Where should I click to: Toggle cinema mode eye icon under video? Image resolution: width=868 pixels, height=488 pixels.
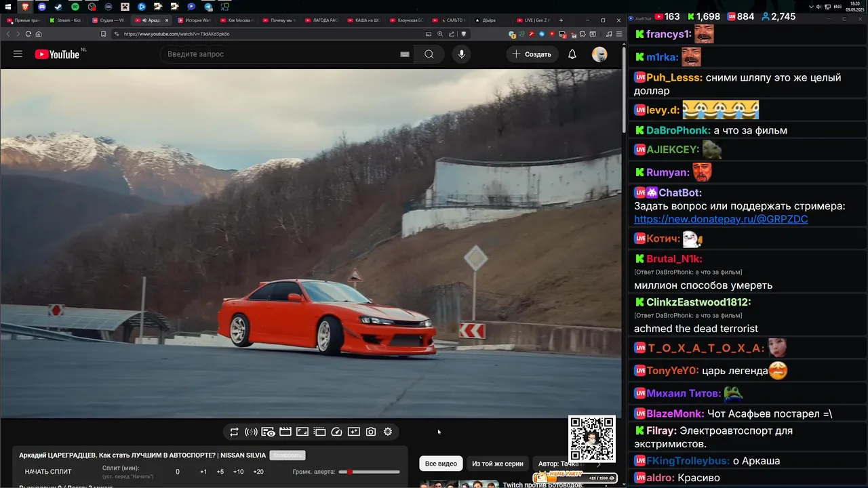click(x=268, y=432)
